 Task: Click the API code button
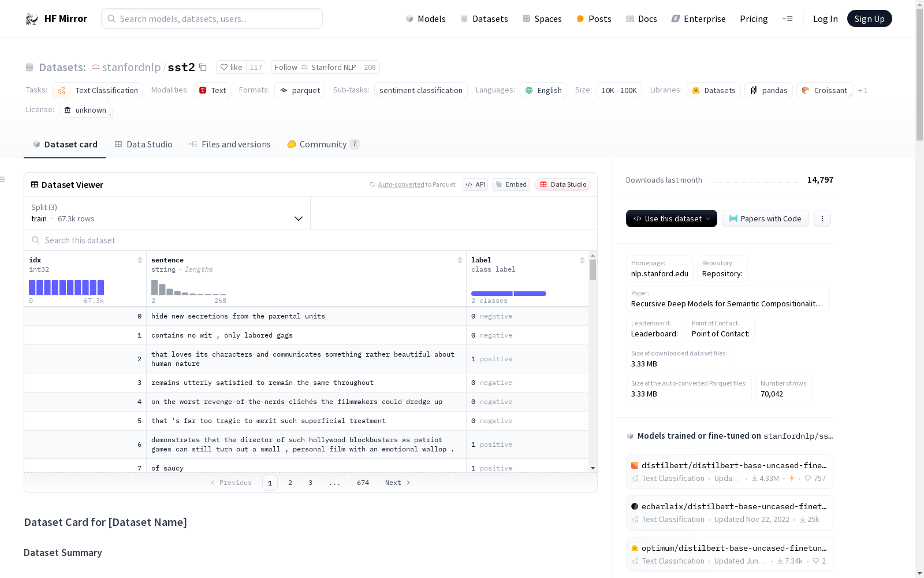click(x=475, y=184)
